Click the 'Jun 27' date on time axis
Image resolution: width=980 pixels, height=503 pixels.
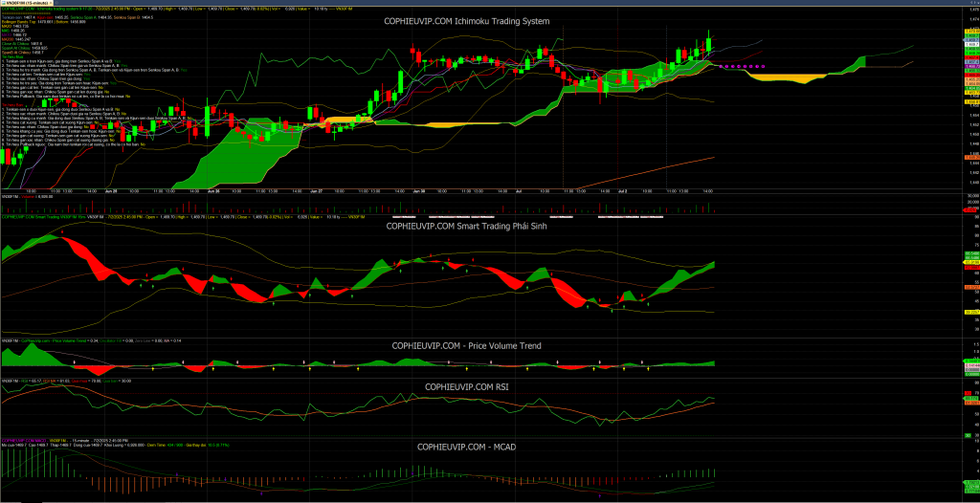tap(317, 190)
